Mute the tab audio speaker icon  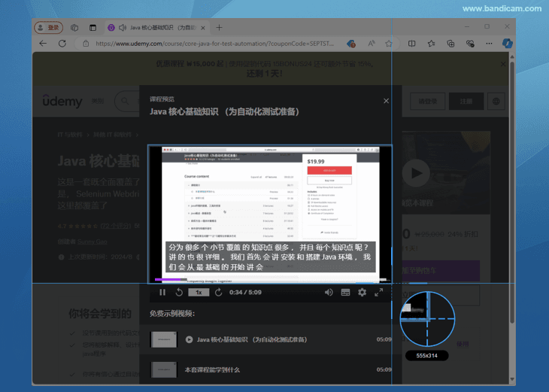122,27
